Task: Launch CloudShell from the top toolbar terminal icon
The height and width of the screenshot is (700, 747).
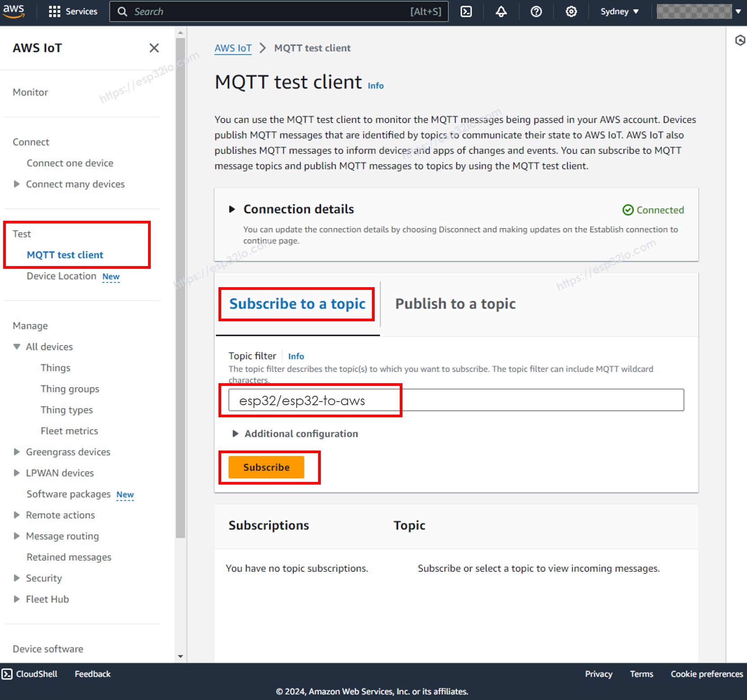Action: pos(466,11)
